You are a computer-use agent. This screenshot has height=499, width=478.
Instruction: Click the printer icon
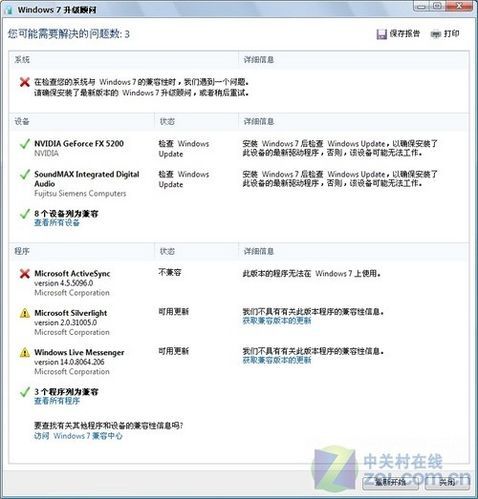coord(436,34)
